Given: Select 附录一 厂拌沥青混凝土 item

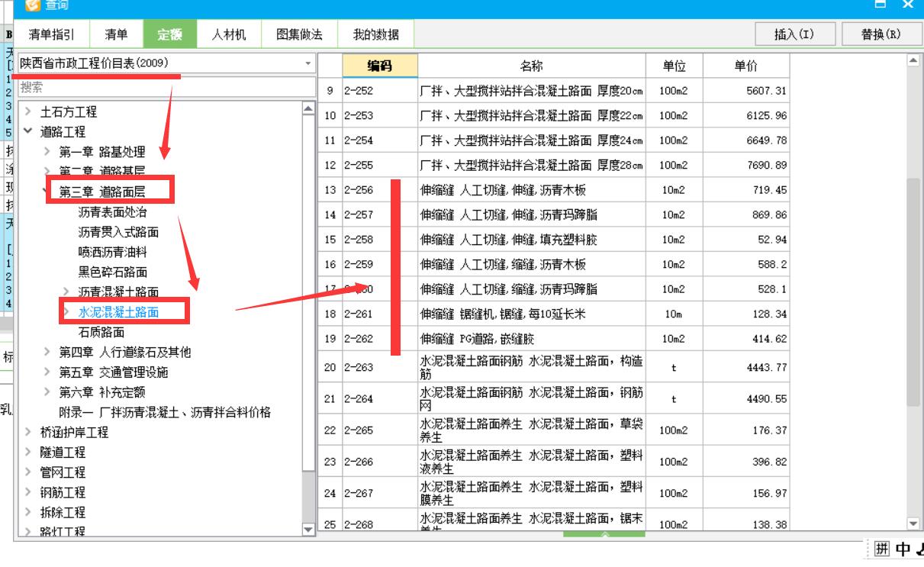Looking at the screenshot, I should click(x=165, y=412).
